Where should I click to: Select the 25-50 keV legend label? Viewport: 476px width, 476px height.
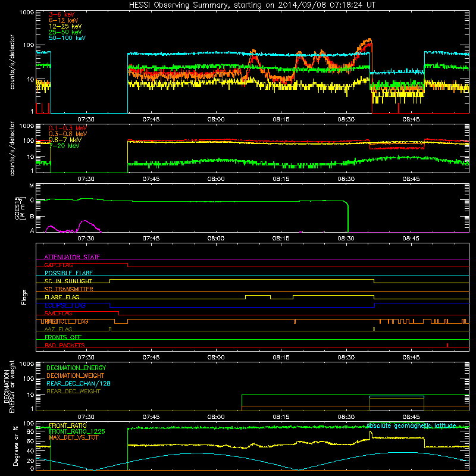[65, 32]
